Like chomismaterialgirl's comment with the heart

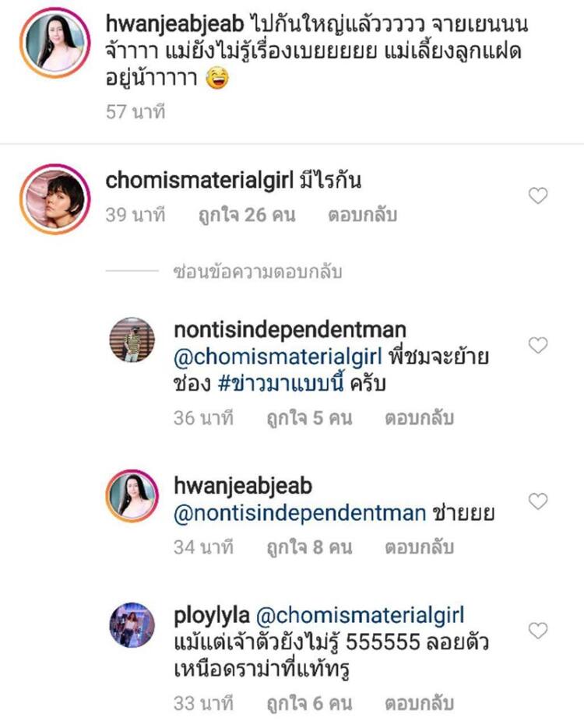pyautogui.click(x=538, y=196)
